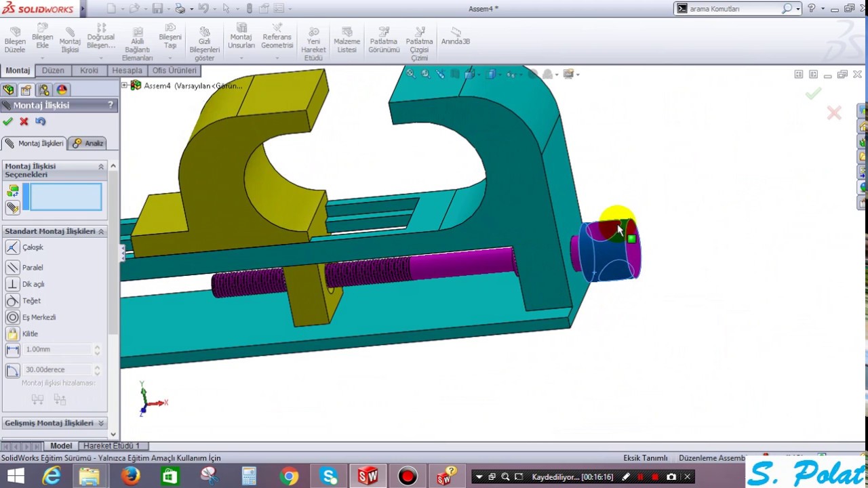Accept mate with green checkmark in panel
Image resolution: width=868 pixels, height=488 pixels.
[x=7, y=121]
